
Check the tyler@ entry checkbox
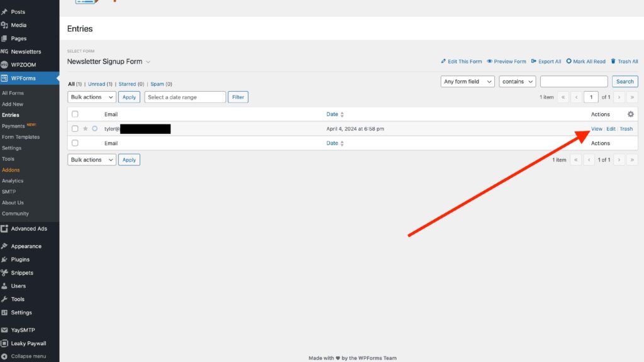(75, 129)
